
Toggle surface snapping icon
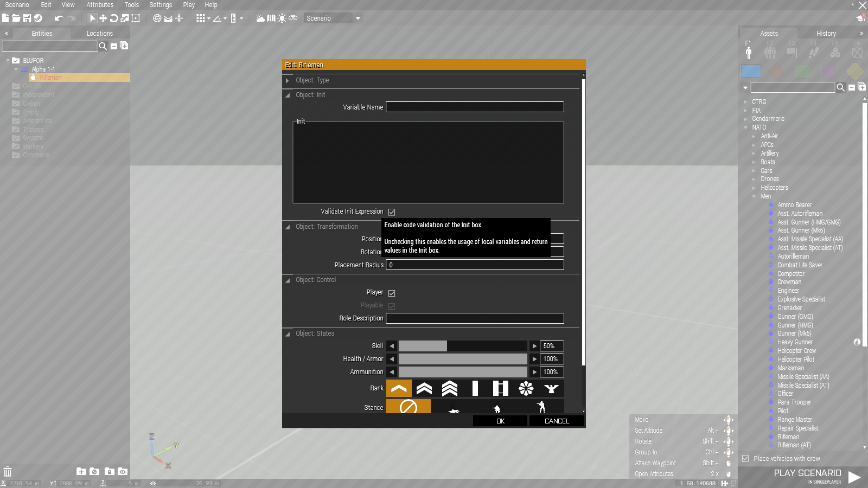[168, 18]
